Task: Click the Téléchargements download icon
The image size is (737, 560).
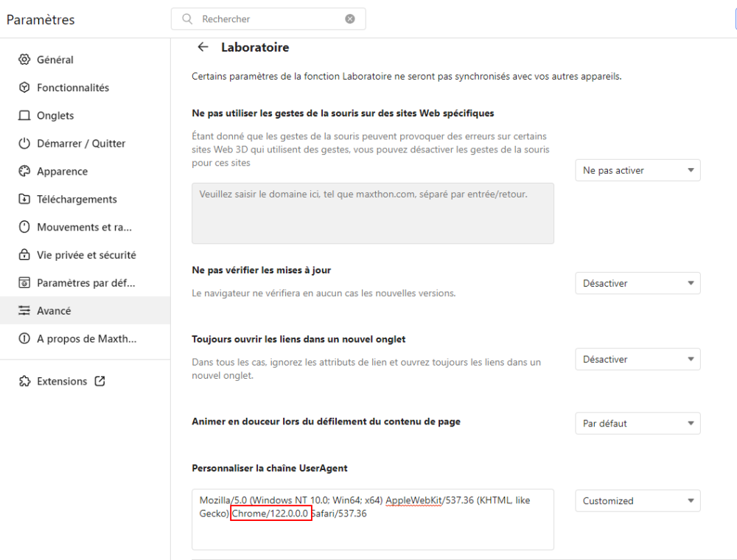Action: tap(24, 200)
